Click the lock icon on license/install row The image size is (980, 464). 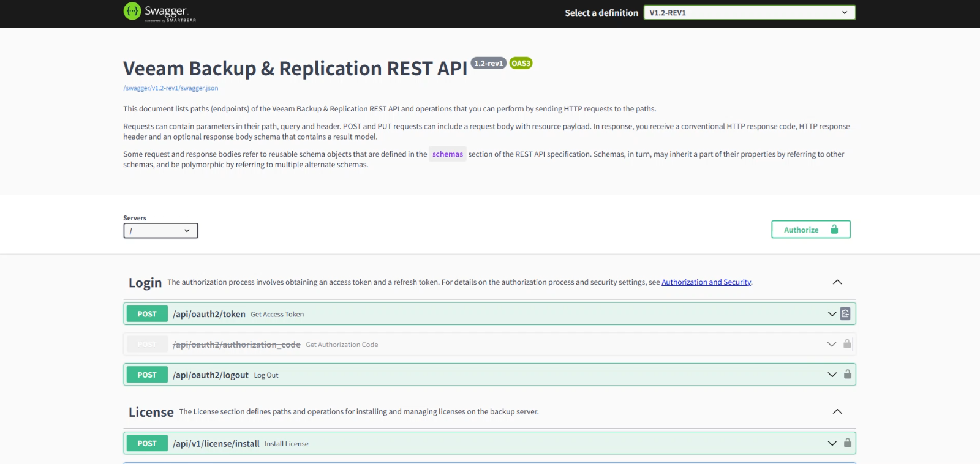click(848, 443)
